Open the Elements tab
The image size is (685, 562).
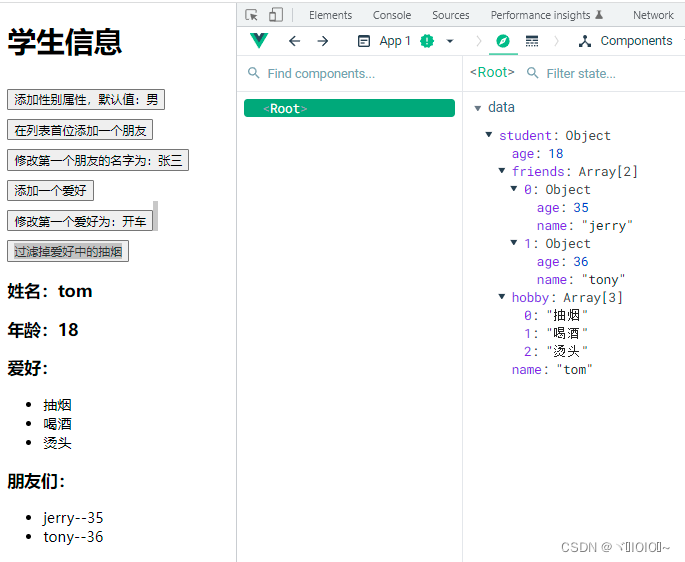pyautogui.click(x=330, y=15)
